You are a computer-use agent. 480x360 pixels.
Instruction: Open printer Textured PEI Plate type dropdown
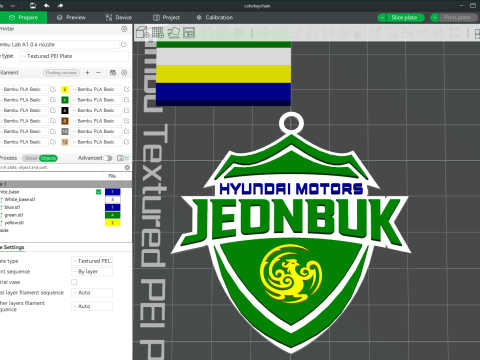[74, 56]
